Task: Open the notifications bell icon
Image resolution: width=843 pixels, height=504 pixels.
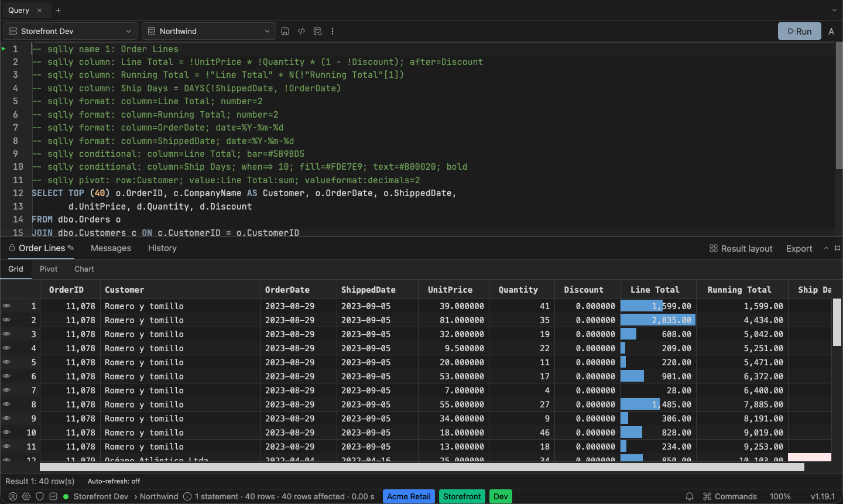Action: [690, 496]
